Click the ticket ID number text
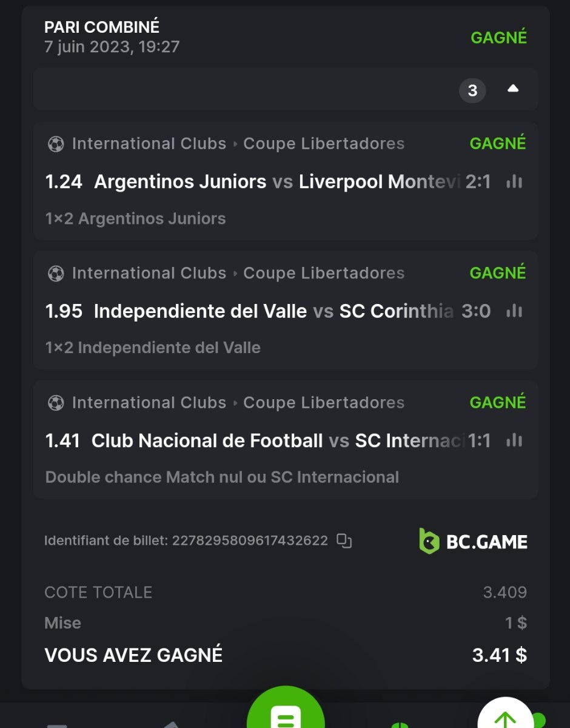The height and width of the screenshot is (728, 570). 250,541
